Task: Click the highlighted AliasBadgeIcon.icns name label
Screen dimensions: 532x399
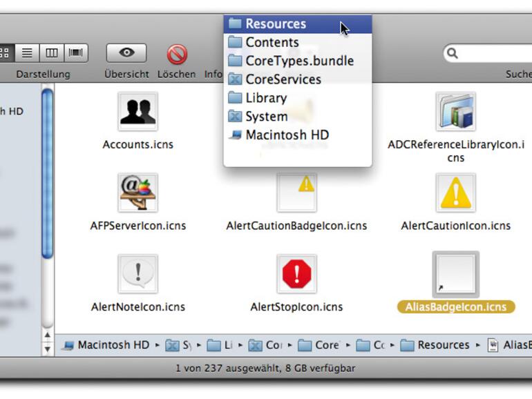Action: pos(456,306)
